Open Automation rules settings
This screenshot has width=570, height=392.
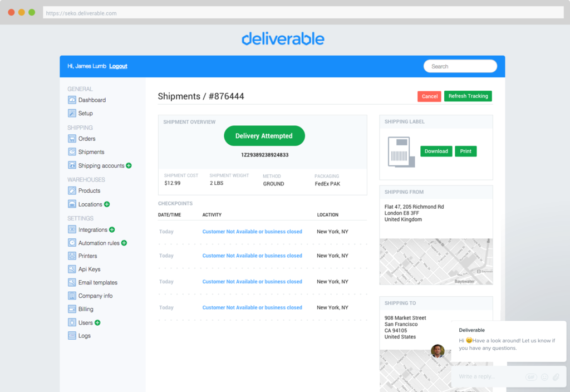99,243
